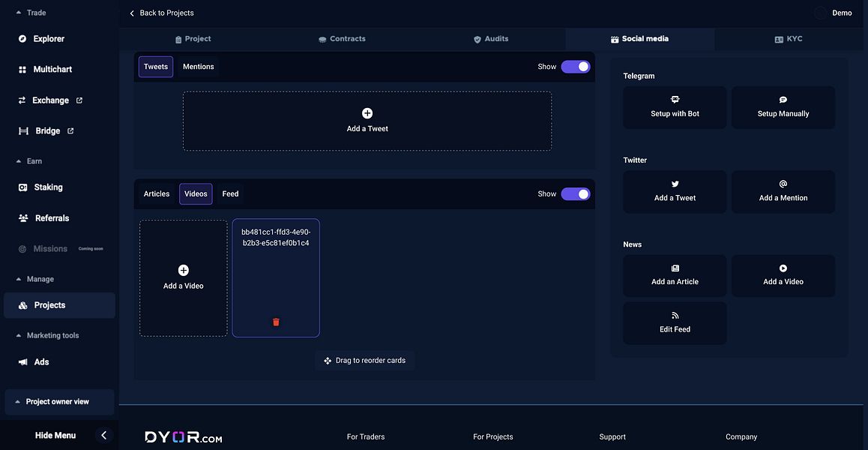Go Back to Projects
Image resolution: width=868 pixels, height=450 pixels.
(162, 13)
